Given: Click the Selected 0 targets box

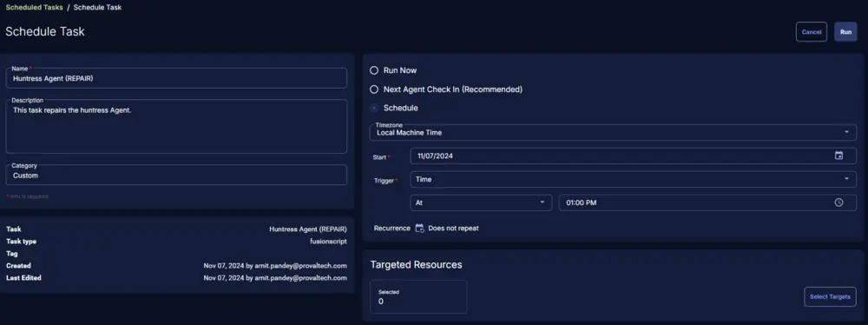Looking at the screenshot, I should [x=418, y=296].
